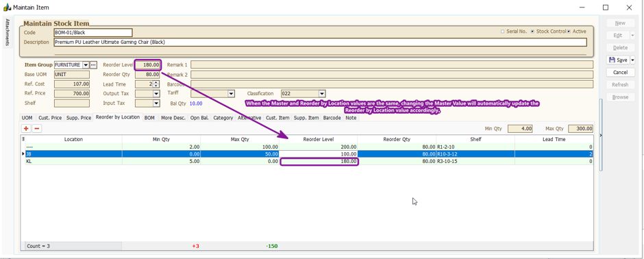Click the Ref. Price field
644x259 pixels.
point(72,94)
